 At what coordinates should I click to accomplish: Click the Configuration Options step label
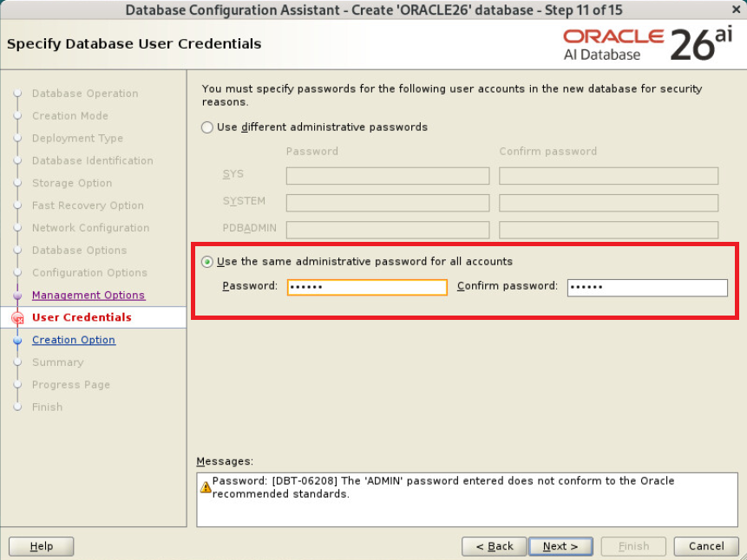pos(89,272)
